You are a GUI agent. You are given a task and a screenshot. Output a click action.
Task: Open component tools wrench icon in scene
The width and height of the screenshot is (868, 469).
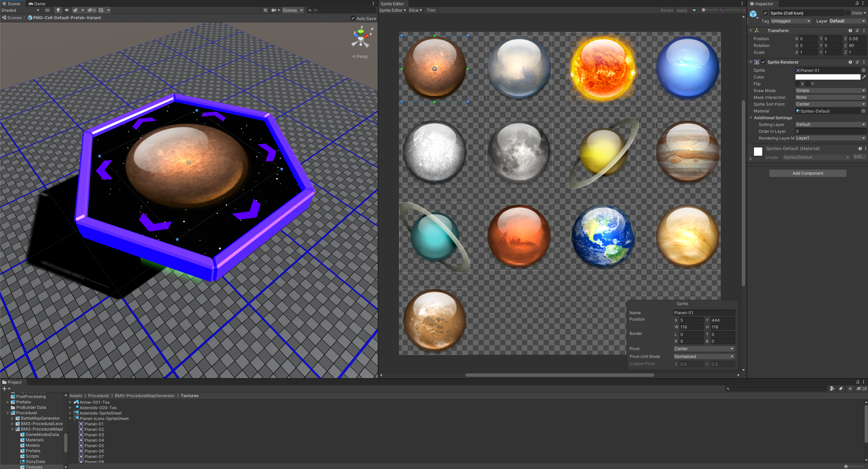coord(266,10)
